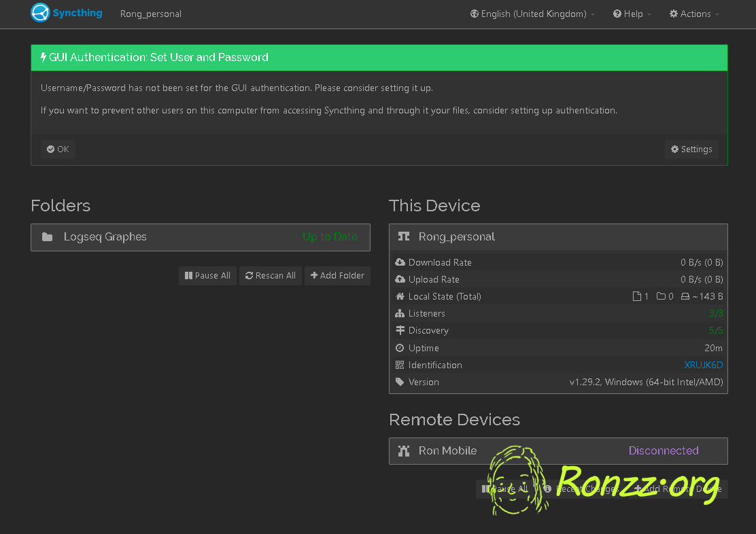756x534 pixels.
Task: Click the 'Username/Password has not been set' message
Action: click(237, 88)
